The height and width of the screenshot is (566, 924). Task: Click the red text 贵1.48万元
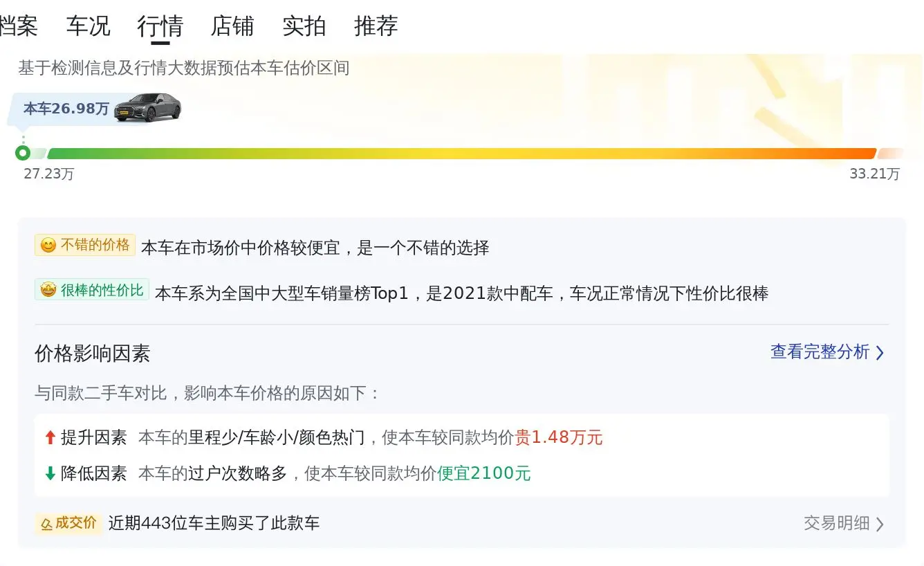pos(559,437)
